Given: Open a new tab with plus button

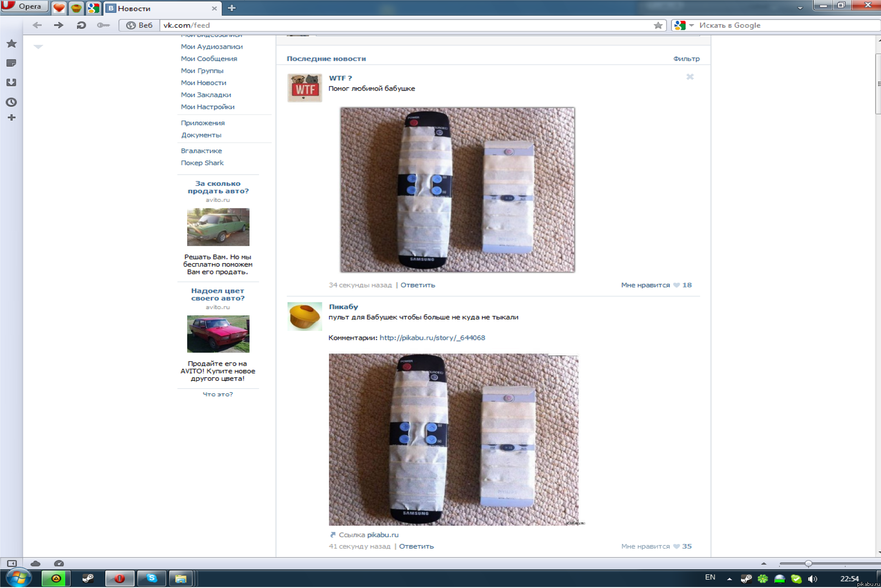Looking at the screenshot, I should (232, 8).
